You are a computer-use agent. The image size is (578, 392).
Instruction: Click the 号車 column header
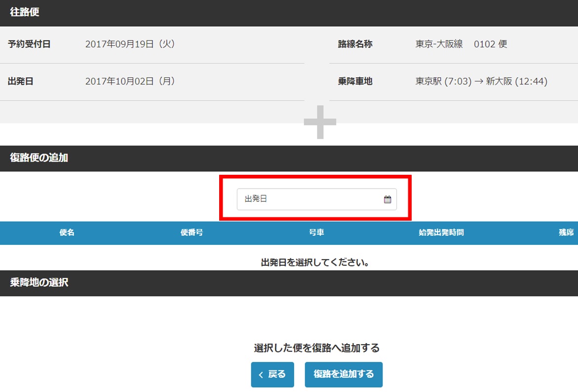pyautogui.click(x=316, y=233)
